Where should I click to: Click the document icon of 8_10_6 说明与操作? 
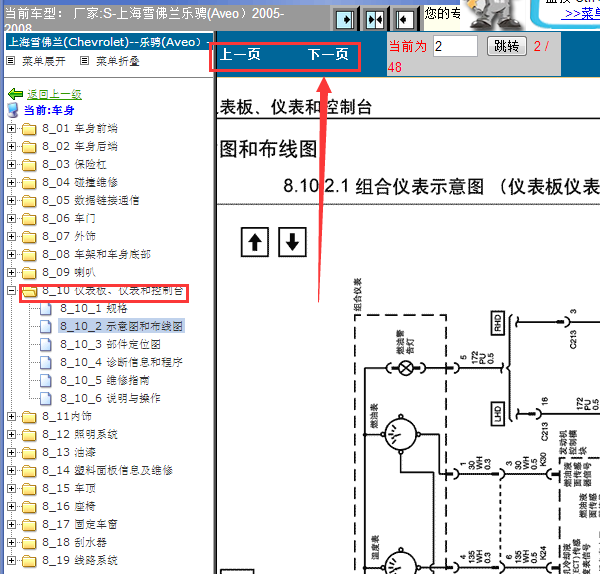pyautogui.click(x=46, y=398)
